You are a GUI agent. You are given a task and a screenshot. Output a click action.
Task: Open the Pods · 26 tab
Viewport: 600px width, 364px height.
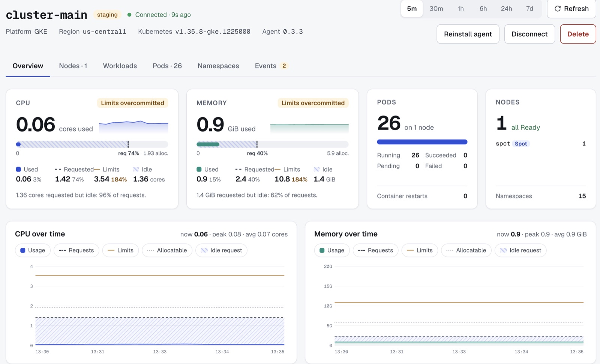167,66
